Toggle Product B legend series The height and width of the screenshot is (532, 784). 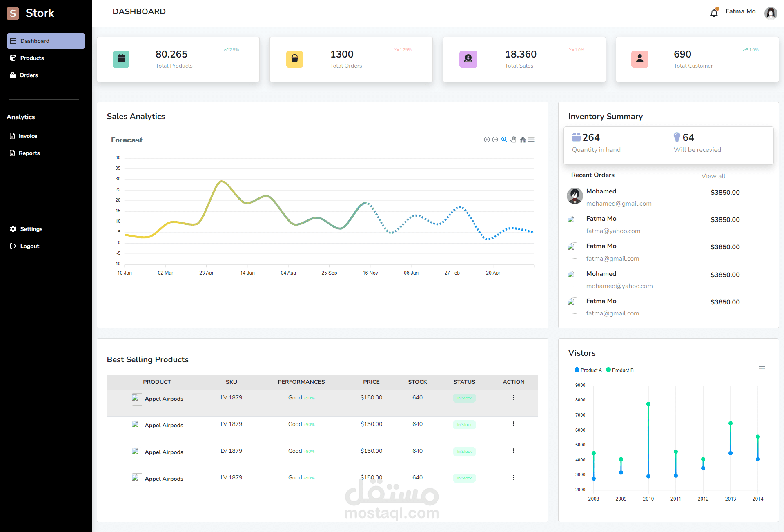[620, 370]
